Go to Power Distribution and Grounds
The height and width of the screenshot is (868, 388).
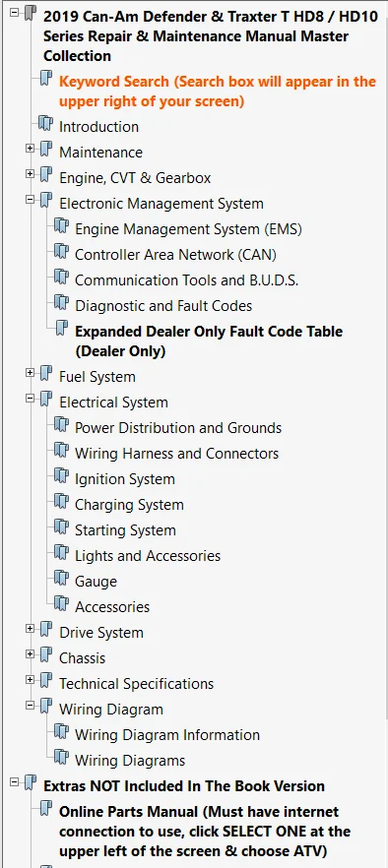click(x=178, y=428)
